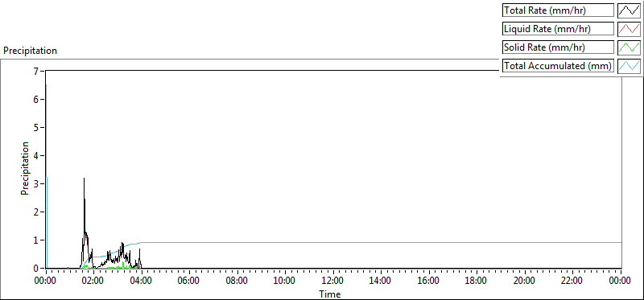Click the 00:00 start label on time axis
Viewport: 644px width, 300px height.
[x=47, y=281]
